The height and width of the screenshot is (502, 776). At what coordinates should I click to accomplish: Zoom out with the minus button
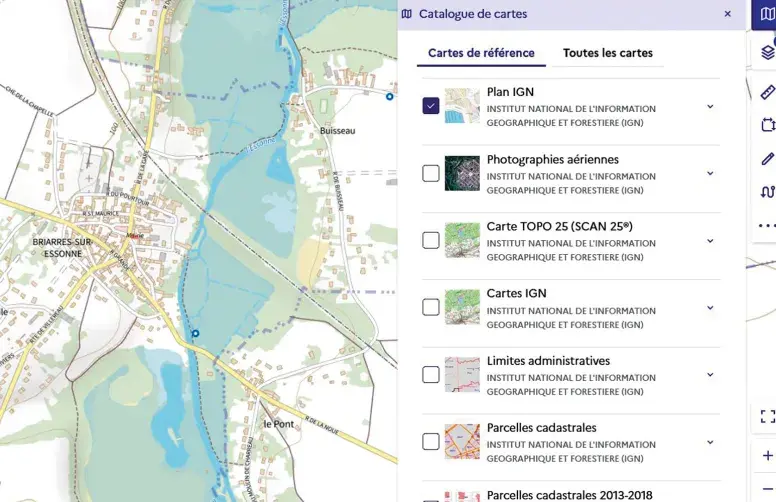click(767, 489)
